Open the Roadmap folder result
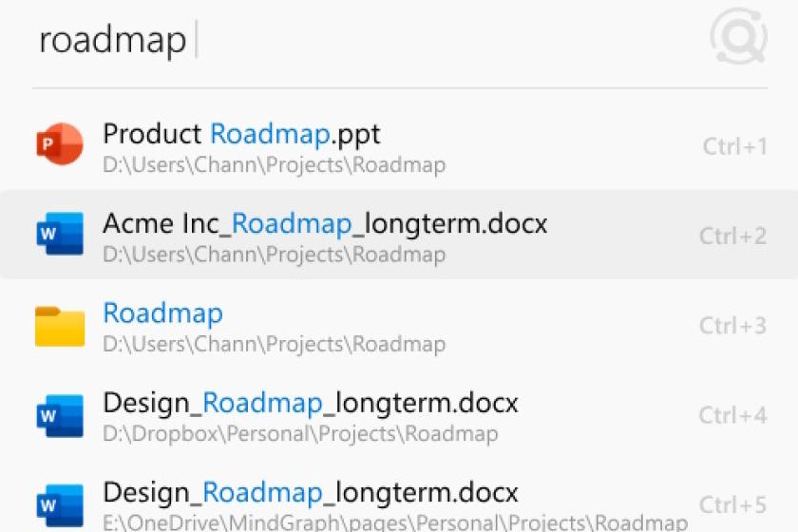This screenshot has width=798, height=532. (x=399, y=325)
